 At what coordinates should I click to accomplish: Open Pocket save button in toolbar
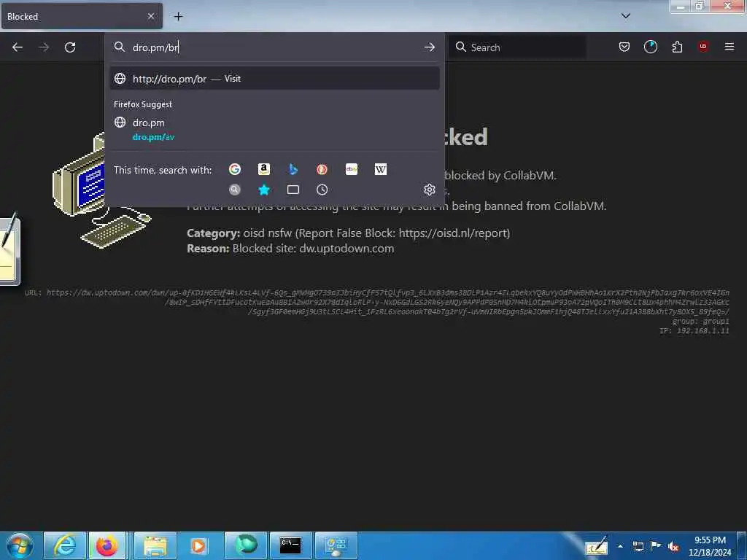point(624,47)
